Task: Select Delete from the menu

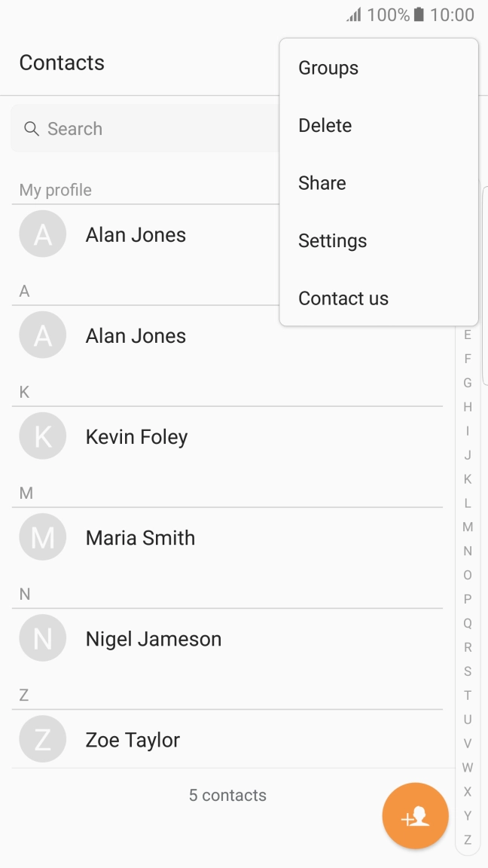Action: (x=325, y=125)
